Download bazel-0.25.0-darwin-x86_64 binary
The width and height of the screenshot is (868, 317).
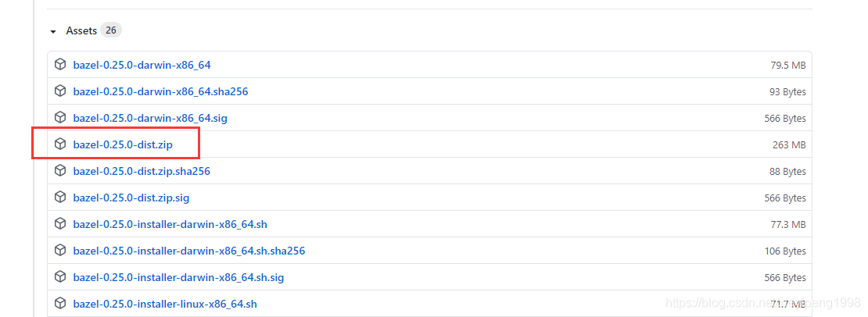142,65
